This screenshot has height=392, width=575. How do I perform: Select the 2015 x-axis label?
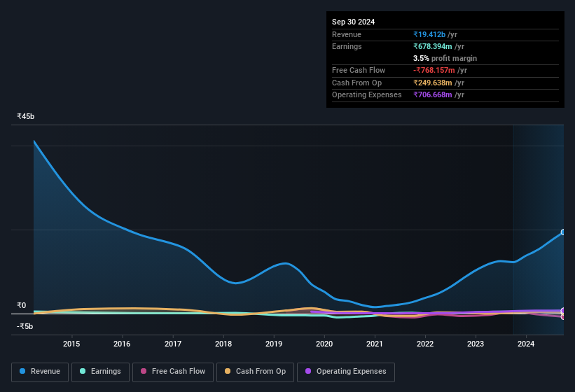(71, 344)
